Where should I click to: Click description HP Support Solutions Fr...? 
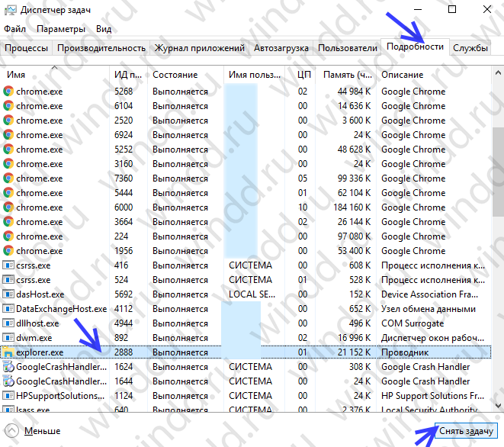point(432,396)
